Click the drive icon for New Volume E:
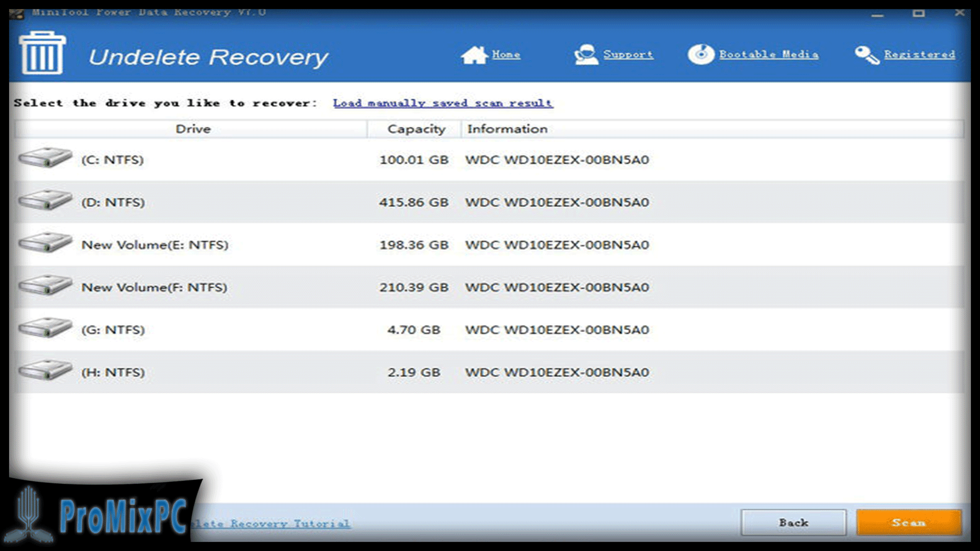 (x=45, y=242)
